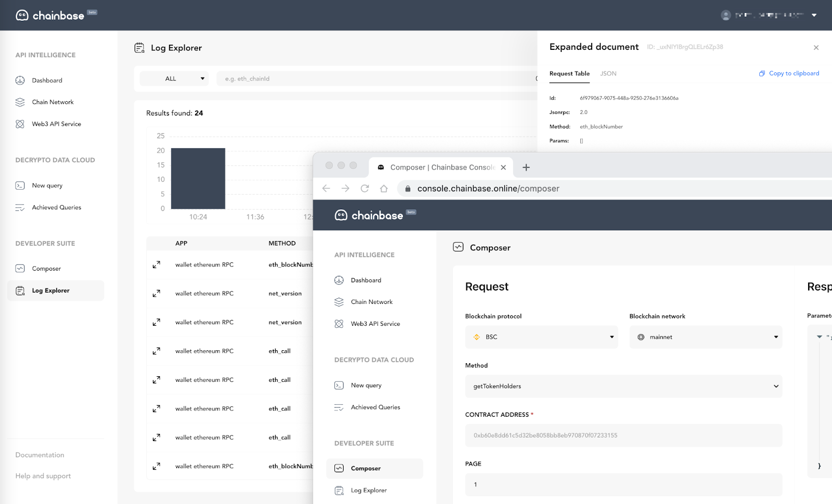This screenshot has height=504, width=832.
Task: Open the account dropdown arrow in the top bar
Action: click(814, 15)
